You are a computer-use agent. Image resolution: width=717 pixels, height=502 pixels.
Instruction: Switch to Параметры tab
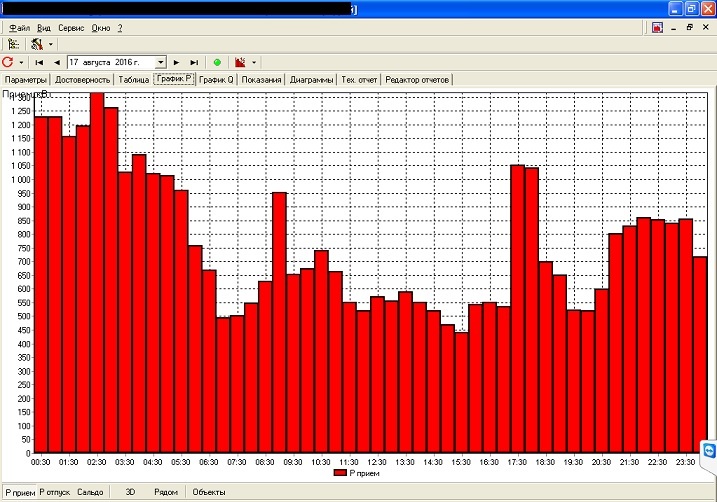(x=26, y=80)
